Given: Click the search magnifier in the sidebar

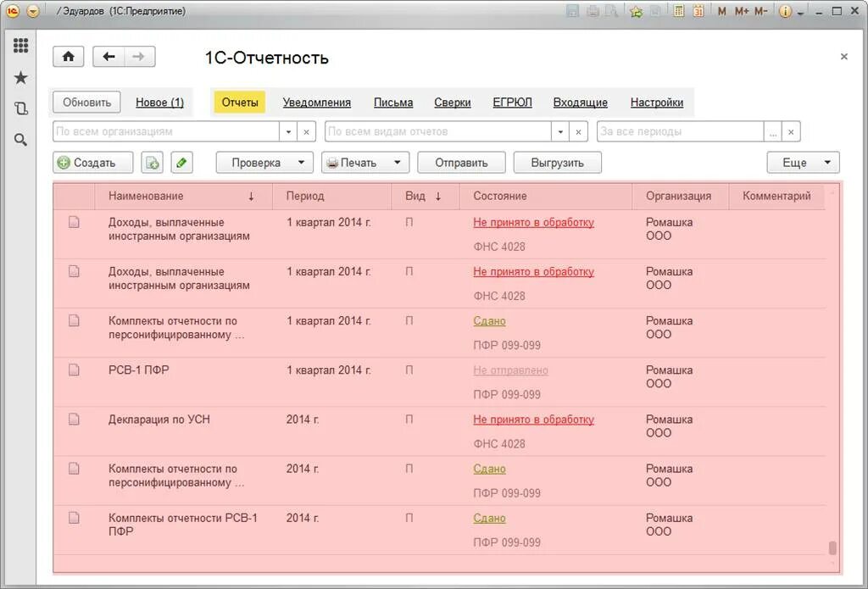Looking at the screenshot, I should point(20,140).
